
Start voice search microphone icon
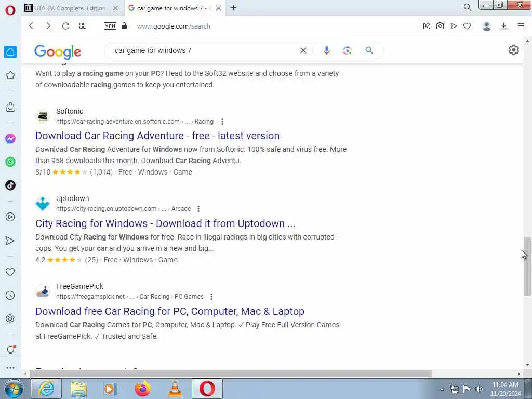tap(327, 50)
